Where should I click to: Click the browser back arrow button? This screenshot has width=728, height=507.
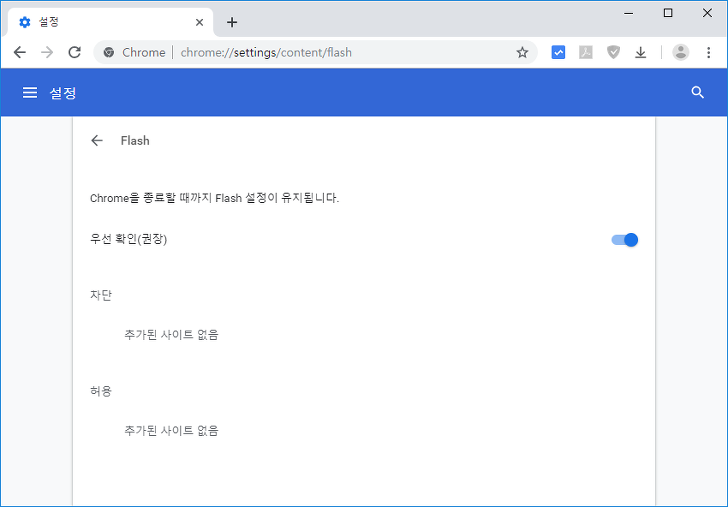20,52
